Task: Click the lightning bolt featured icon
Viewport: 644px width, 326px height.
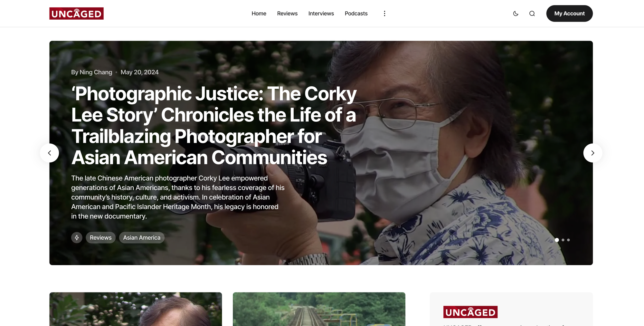Action: (77, 238)
